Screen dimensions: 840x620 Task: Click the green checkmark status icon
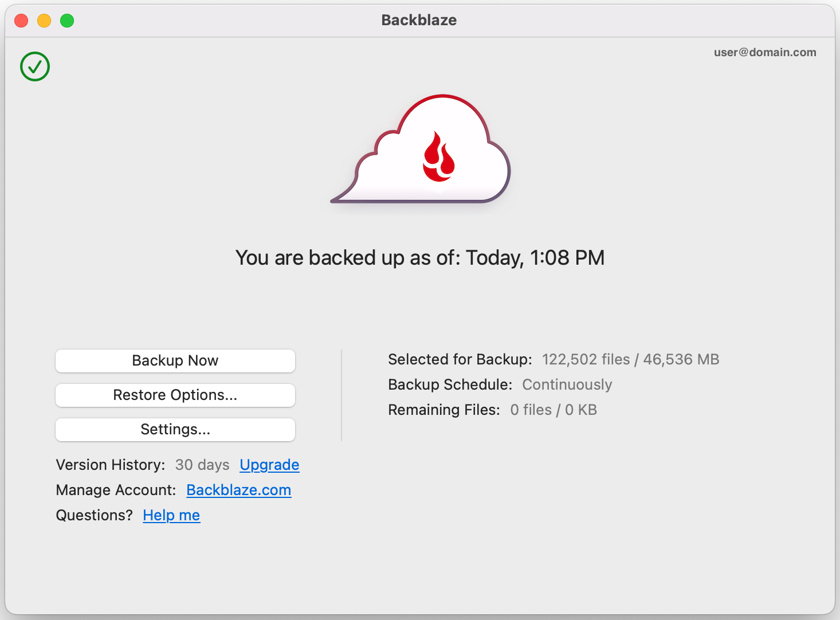click(35, 66)
